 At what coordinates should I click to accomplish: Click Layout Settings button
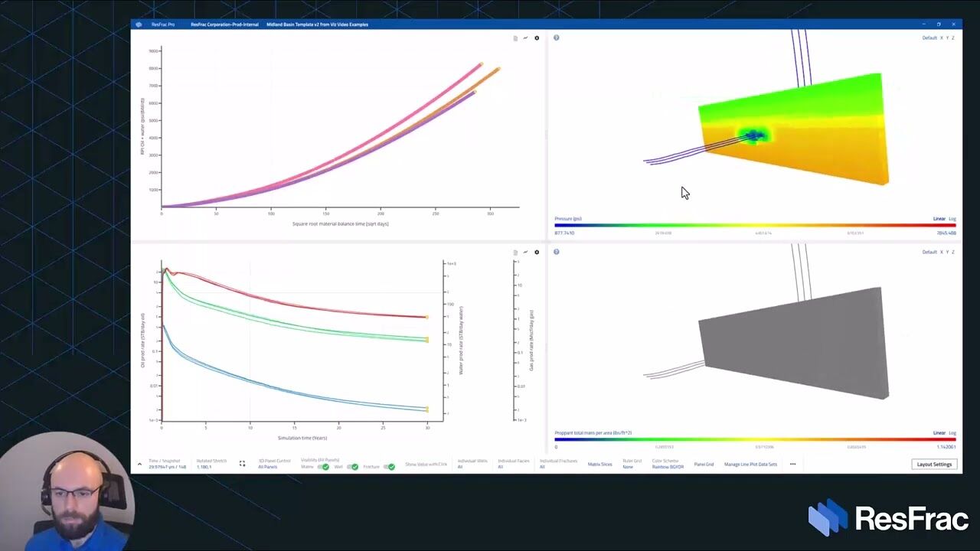pos(935,464)
